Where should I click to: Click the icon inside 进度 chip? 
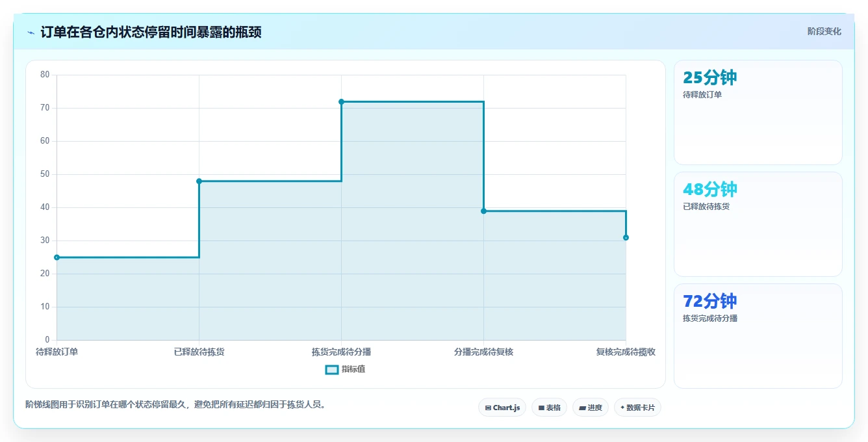click(583, 408)
